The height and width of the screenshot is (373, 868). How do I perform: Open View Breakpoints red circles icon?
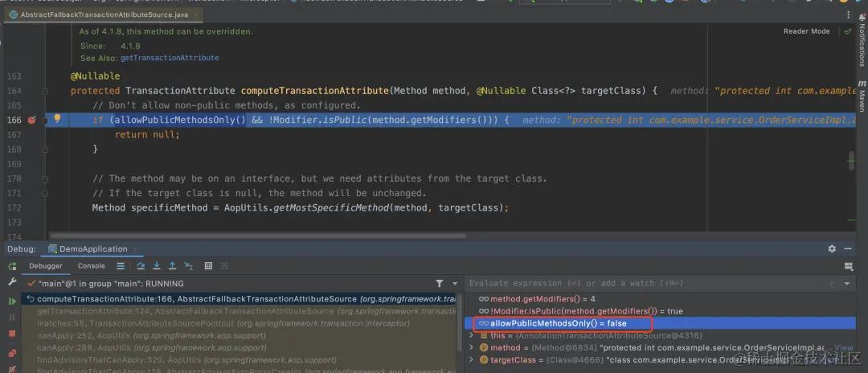pyautogui.click(x=12, y=353)
